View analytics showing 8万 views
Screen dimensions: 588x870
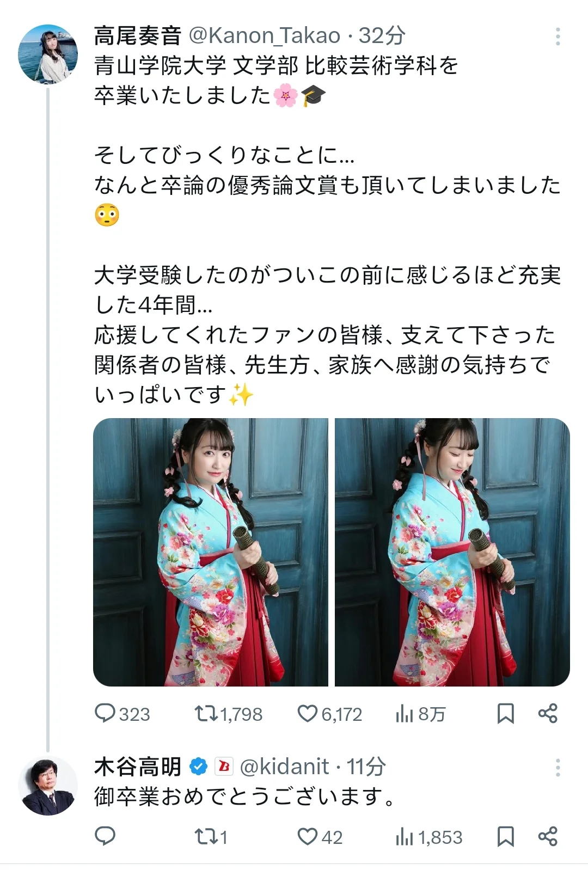420,714
